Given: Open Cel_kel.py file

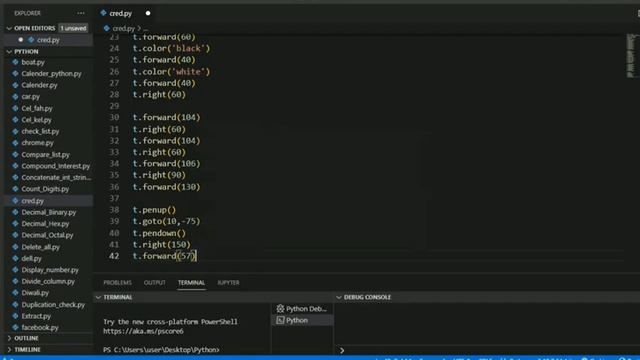Looking at the screenshot, I should click(36, 120).
